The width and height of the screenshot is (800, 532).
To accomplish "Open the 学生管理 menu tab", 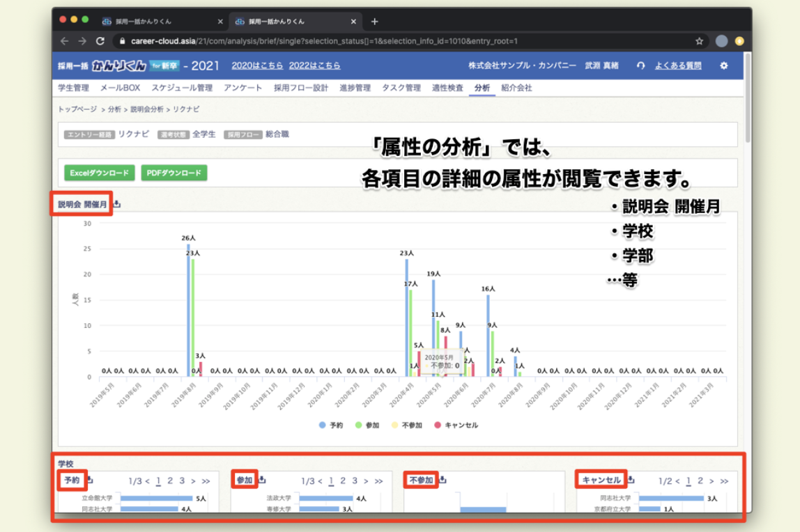I will click(x=73, y=88).
